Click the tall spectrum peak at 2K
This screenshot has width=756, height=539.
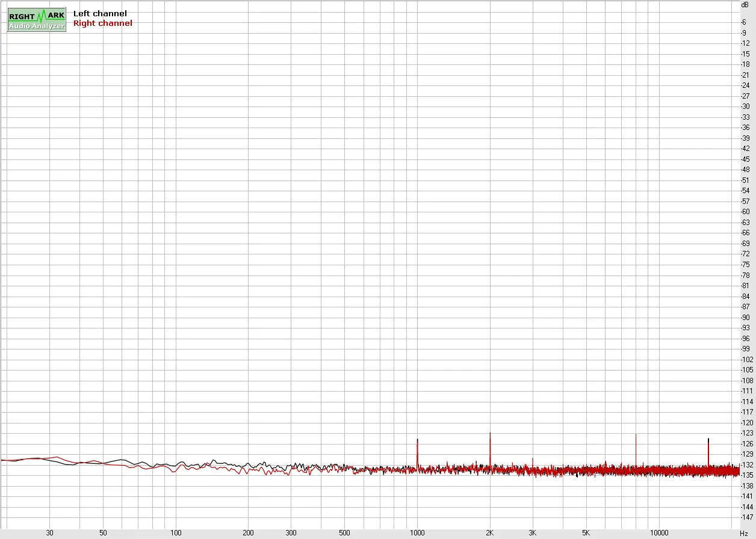pyautogui.click(x=490, y=449)
